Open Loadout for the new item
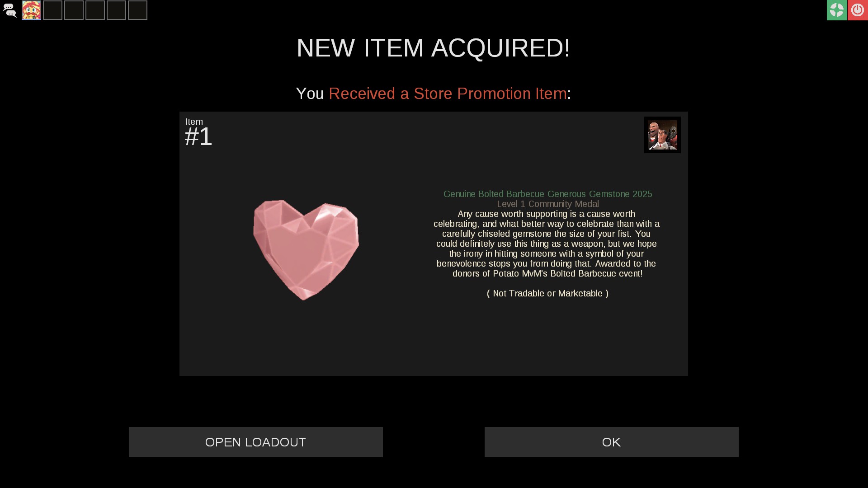This screenshot has width=868, height=488. click(255, 442)
